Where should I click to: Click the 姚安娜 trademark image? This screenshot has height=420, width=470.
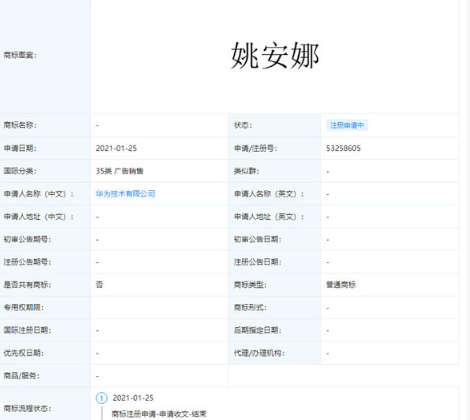(x=275, y=56)
